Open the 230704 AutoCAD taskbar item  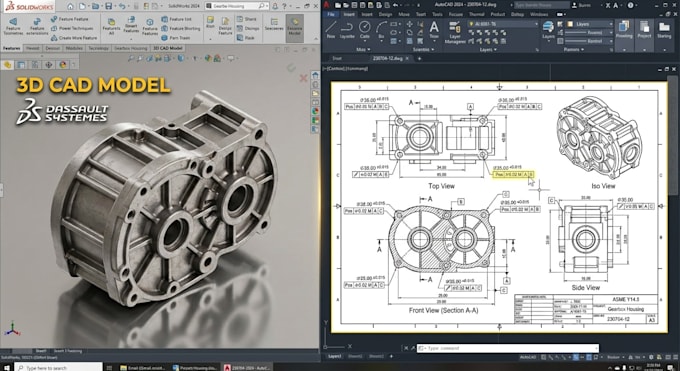247,368
